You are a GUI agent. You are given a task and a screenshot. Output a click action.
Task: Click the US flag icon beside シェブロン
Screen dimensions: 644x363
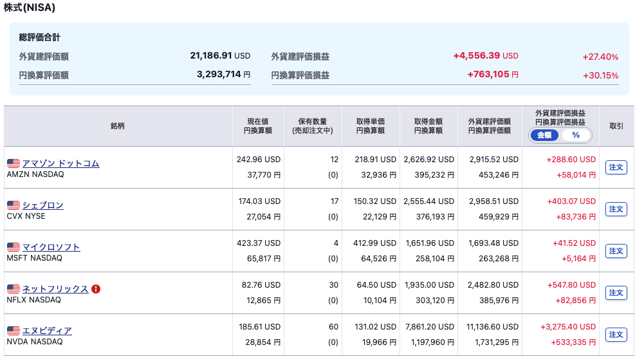click(13, 205)
